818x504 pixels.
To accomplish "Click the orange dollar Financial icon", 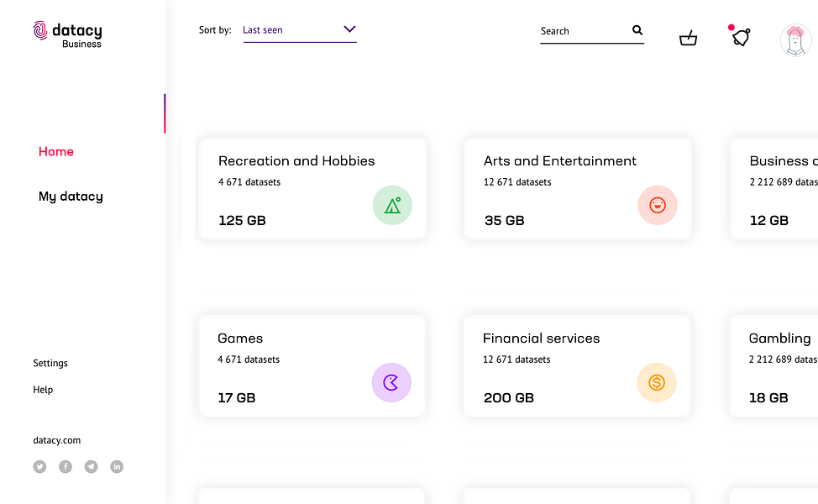I will (657, 382).
